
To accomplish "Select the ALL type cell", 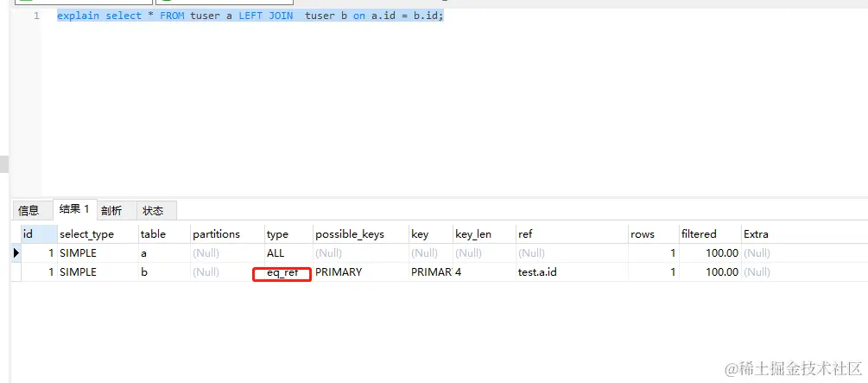I will point(289,253).
